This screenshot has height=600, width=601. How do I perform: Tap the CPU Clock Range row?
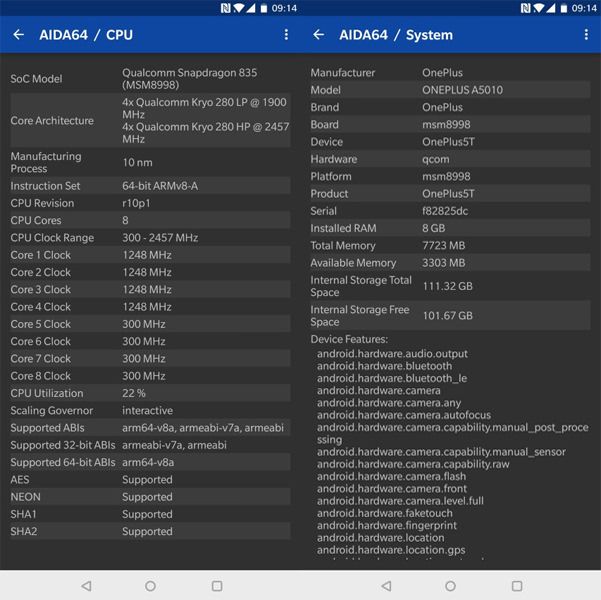pos(150,238)
